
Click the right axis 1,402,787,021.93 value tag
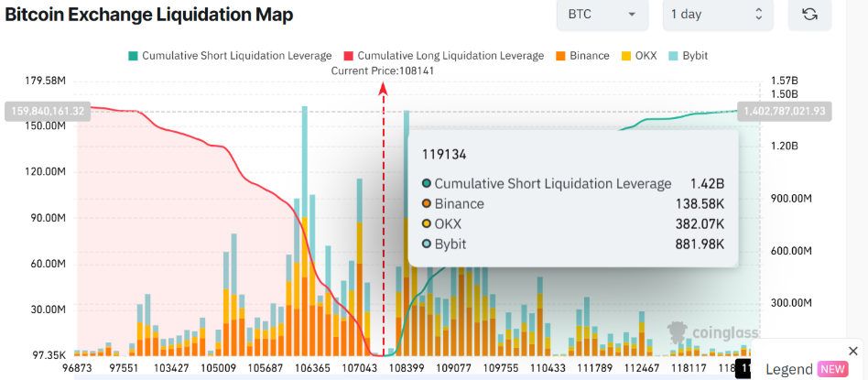(x=785, y=111)
